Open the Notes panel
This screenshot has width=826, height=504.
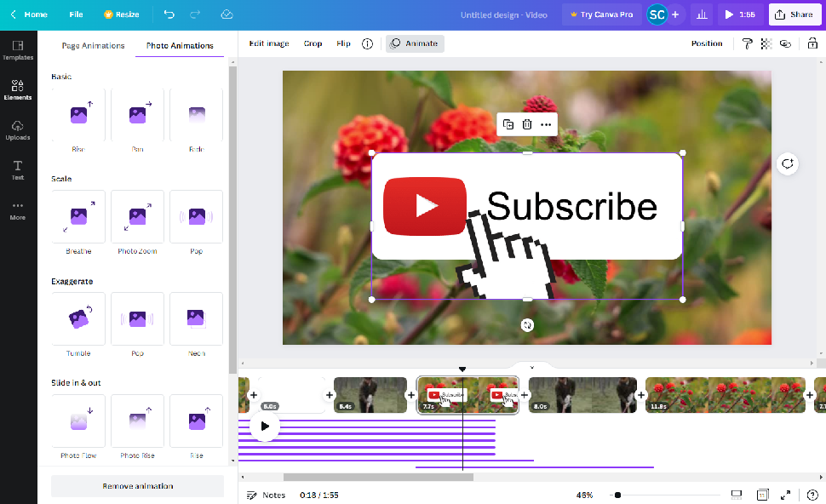(266, 495)
